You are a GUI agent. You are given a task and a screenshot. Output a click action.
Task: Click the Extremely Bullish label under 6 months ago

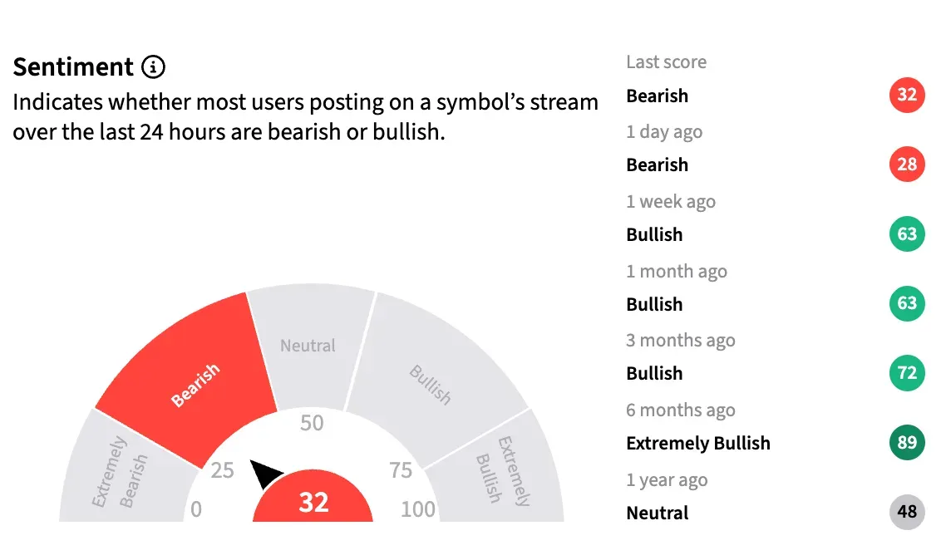pyautogui.click(x=697, y=443)
